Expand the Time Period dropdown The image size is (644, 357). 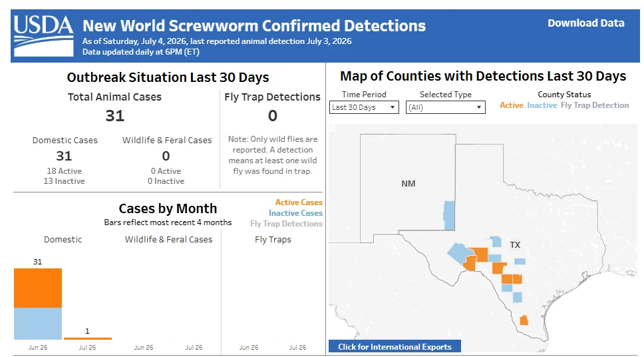point(364,107)
